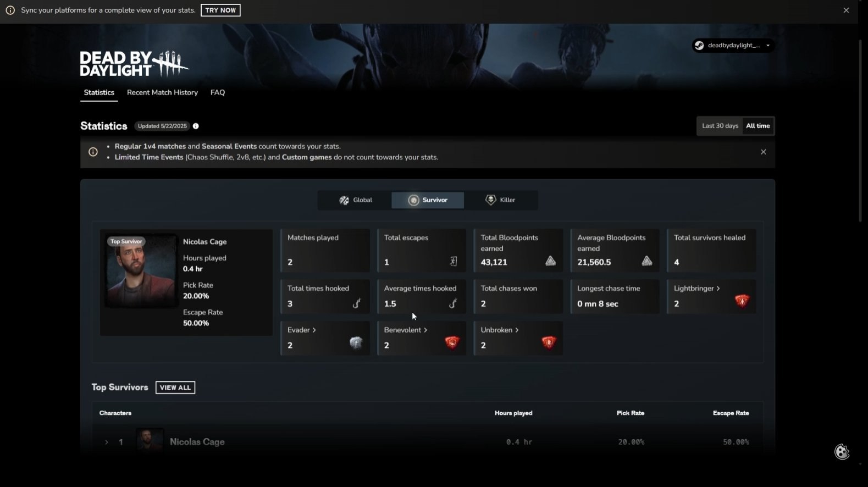The width and height of the screenshot is (868, 487).
Task: Open the Recent Match History tab
Action: coord(162,92)
